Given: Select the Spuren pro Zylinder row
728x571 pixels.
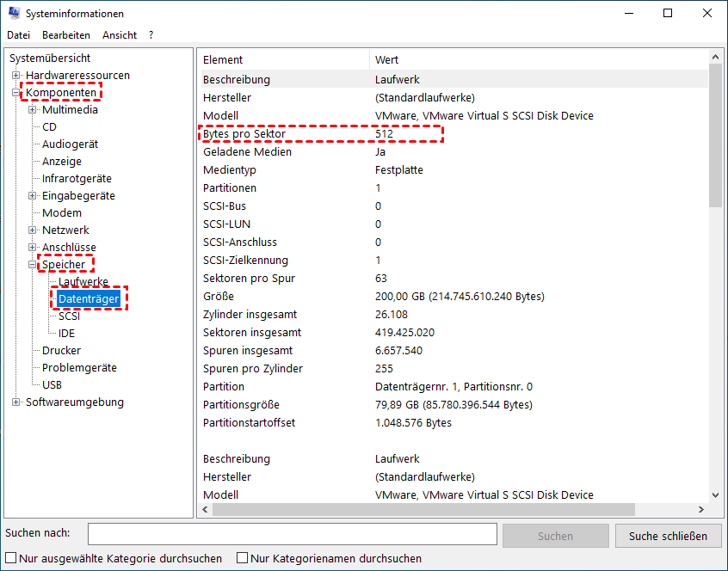Looking at the screenshot, I should tap(454, 368).
